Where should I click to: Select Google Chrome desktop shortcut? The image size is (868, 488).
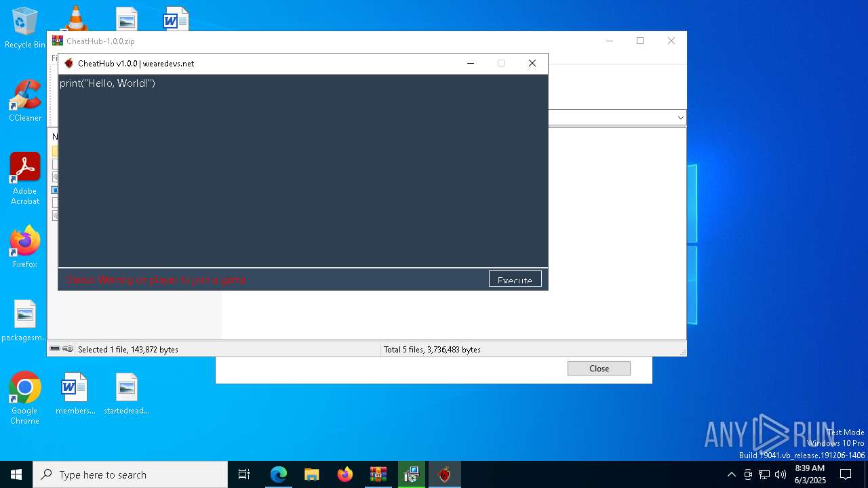[25, 399]
